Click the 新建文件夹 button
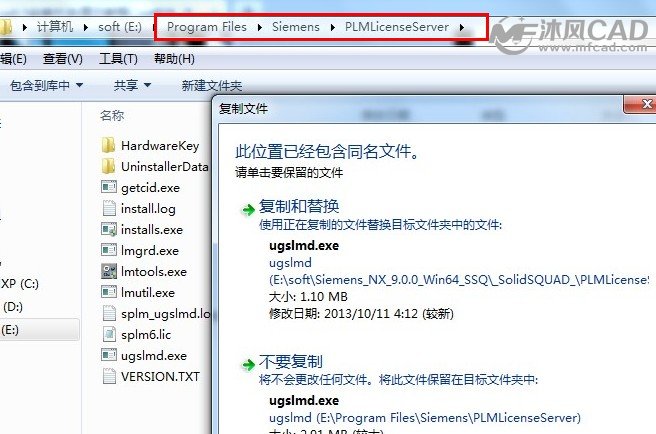The height and width of the screenshot is (434, 656). point(212,85)
